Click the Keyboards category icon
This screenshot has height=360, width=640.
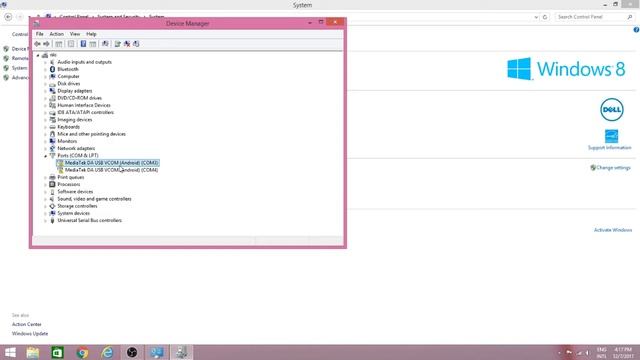(x=52, y=127)
